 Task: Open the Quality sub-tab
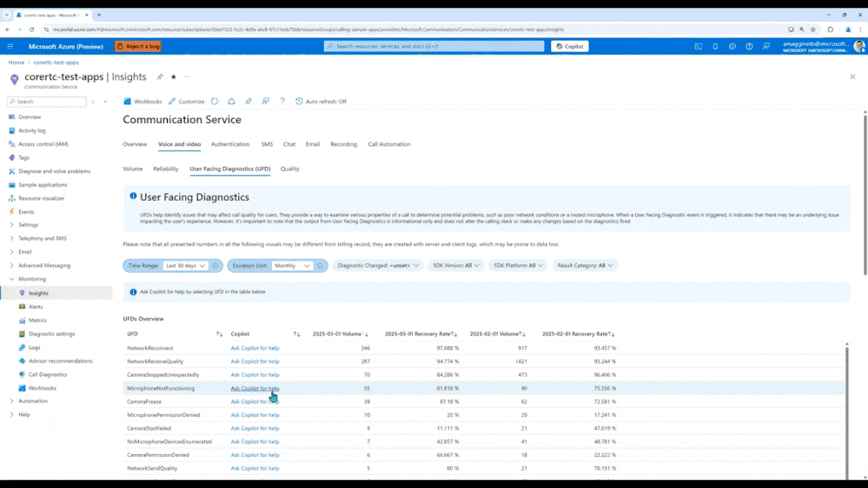[289, 168]
